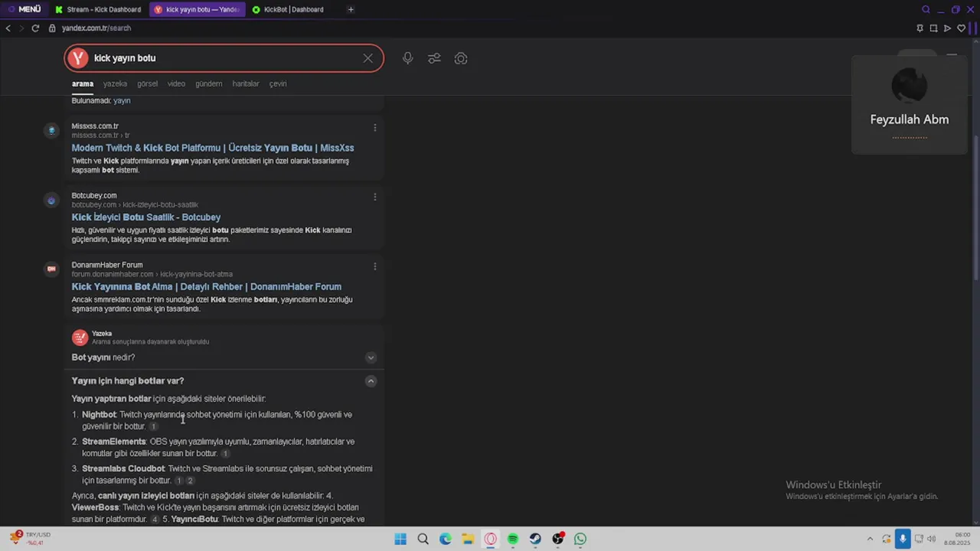Click citation 4 after the ViewerBoss entry
This screenshot has height=551, width=980.
click(155, 520)
